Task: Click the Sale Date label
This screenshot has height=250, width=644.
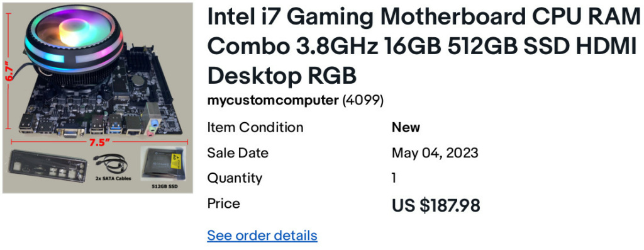Action: coord(238,153)
